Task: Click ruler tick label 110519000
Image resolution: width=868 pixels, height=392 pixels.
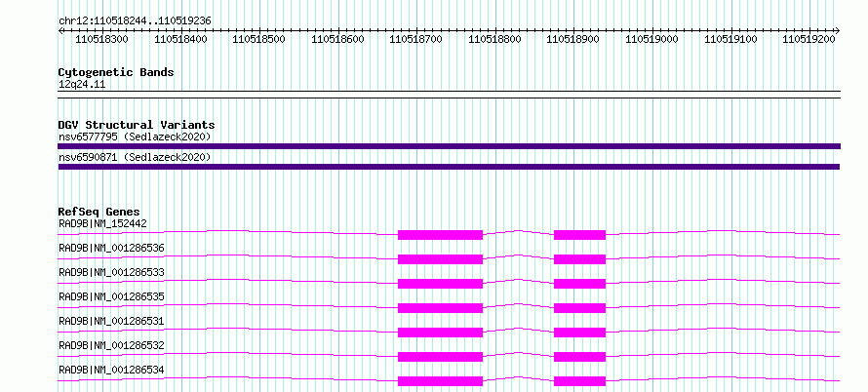Action: pyautogui.click(x=651, y=39)
